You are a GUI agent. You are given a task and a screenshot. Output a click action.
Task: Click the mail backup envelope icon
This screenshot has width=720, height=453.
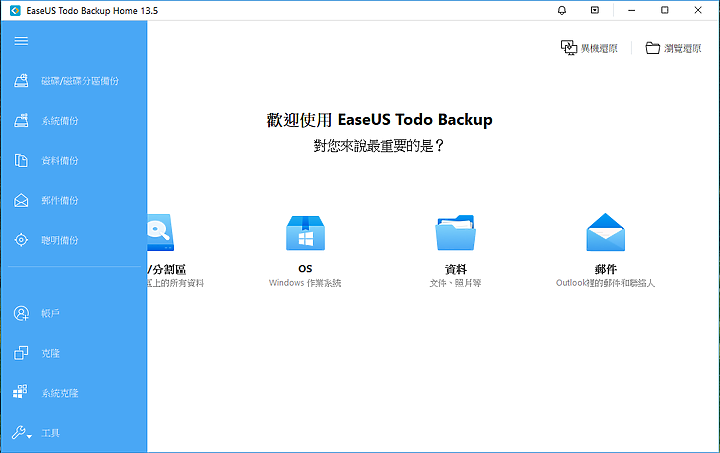[21, 201]
